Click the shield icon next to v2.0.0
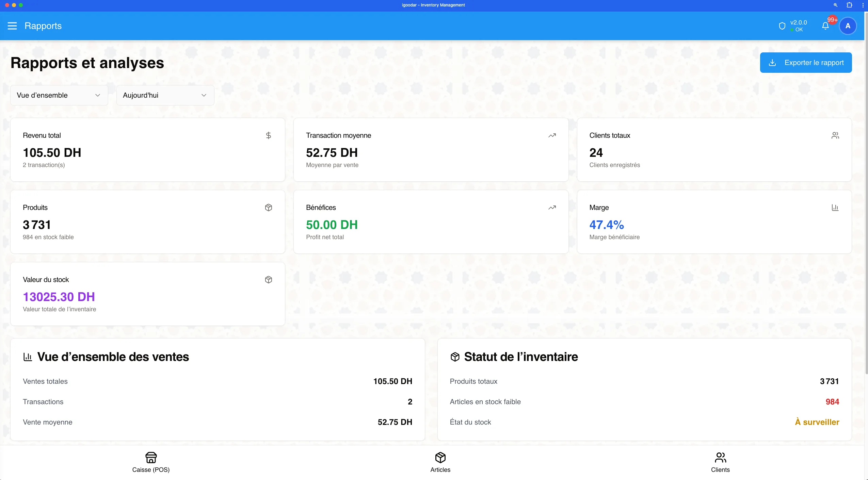 click(783, 25)
